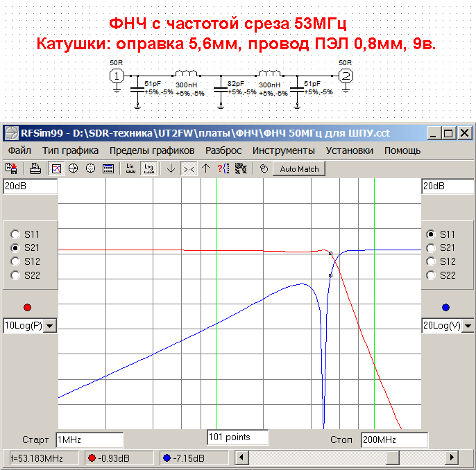Click the horizontal scrollbar thumb
This screenshot has height=470, width=476.
click(x=393, y=458)
